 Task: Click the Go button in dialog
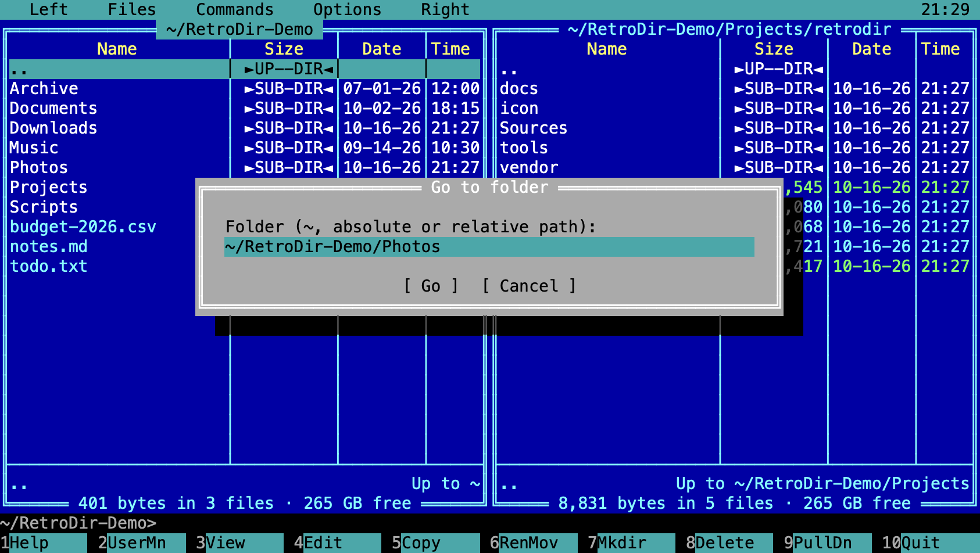431,286
